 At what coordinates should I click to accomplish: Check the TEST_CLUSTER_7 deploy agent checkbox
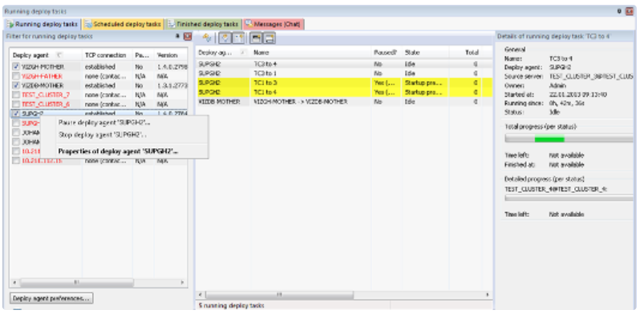(x=16, y=95)
